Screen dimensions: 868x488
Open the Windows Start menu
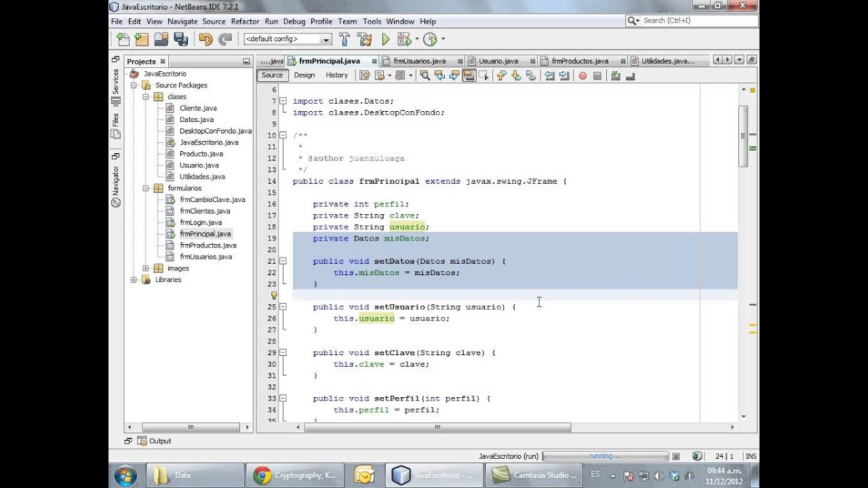coord(126,475)
